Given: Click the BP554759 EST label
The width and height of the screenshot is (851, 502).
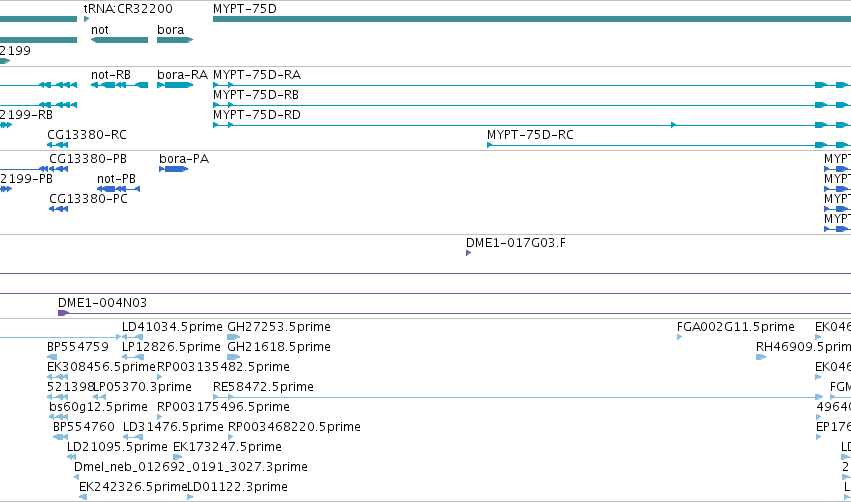Looking at the screenshot, I should coord(78,347).
